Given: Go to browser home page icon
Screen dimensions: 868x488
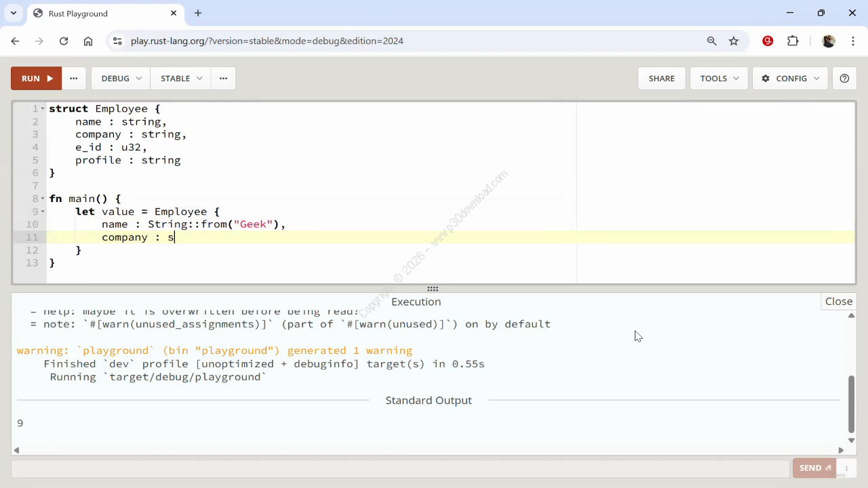Looking at the screenshot, I should point(88,41).
